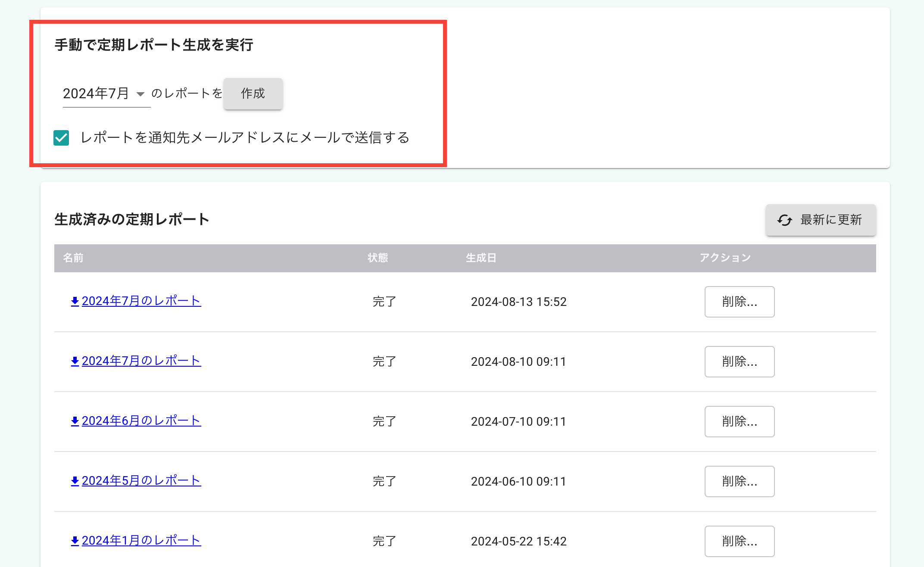The height and width of the screenshot is (567, 924).
Task: Select the date 2024-05-22 15:42
Action: coord(519,541)
